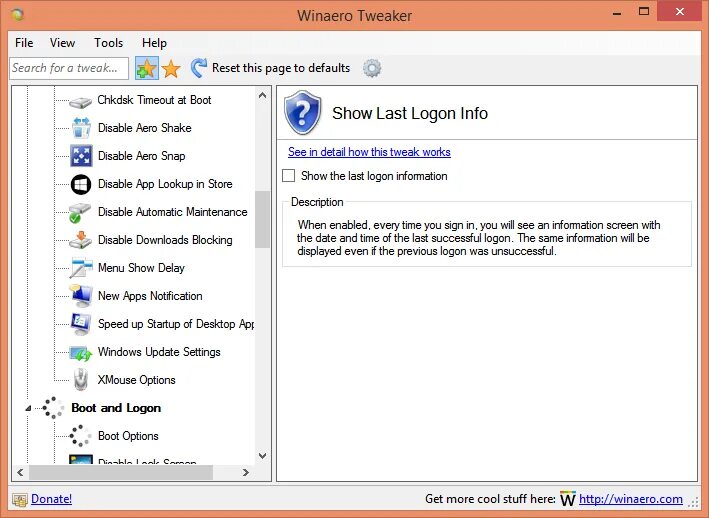
Task: Select Disable Automatic Maintenance tweak
Action: [x=173, y=212]
